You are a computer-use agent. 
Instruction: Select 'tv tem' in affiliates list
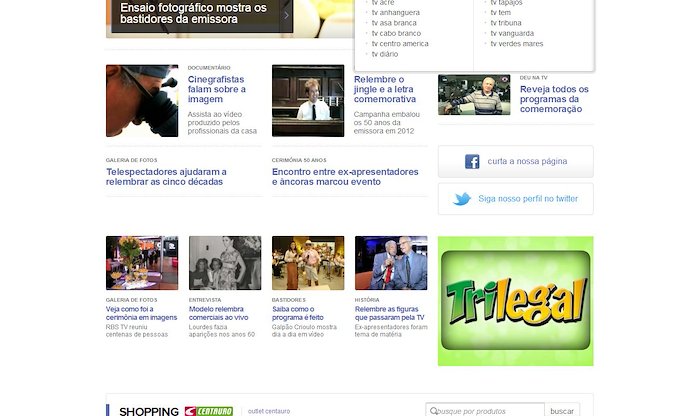coord(500,12)
